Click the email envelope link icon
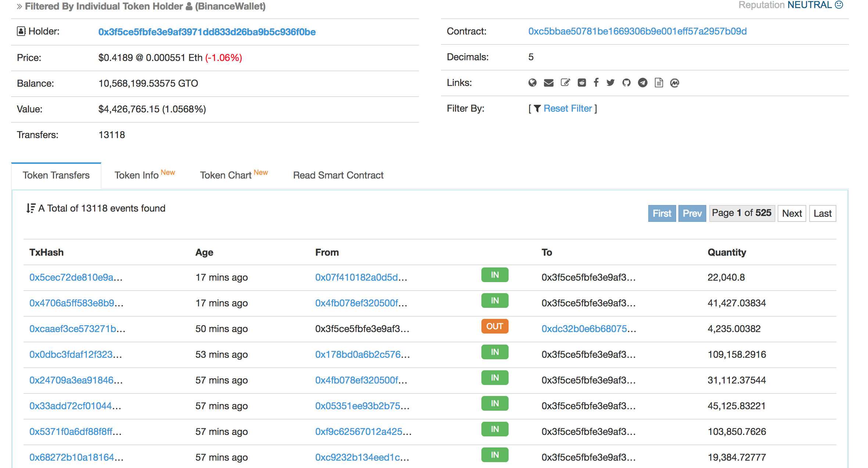Viewport: 868px width, 468px height. (548, 83)
